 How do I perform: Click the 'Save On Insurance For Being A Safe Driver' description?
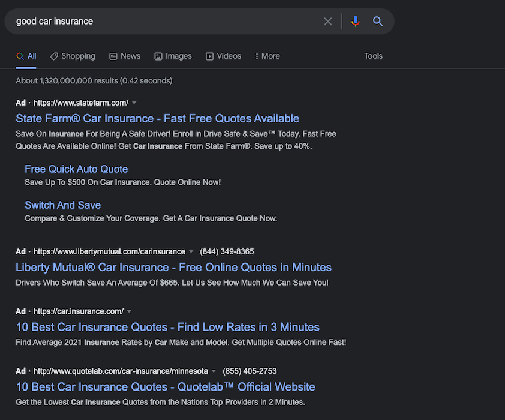(x=176, y=140)
